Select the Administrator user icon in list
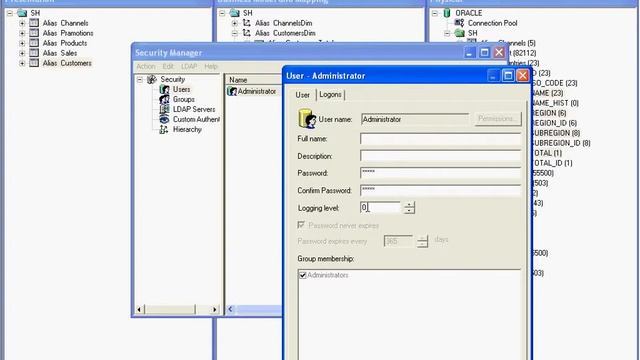Viewport: 640px width, 360px height. pyautogui.click(x=232, y=91)
